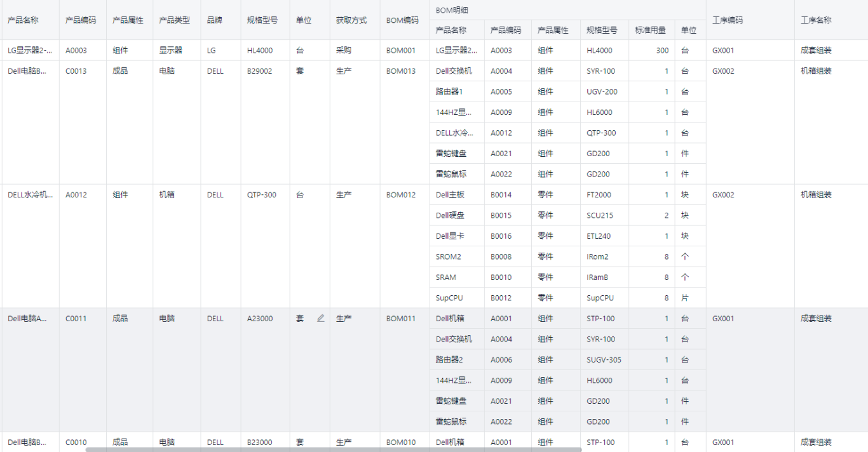The width and height of the screenshot is (868, 452).
Task: Click the spec model B23000
Action: tap(260, 442)
